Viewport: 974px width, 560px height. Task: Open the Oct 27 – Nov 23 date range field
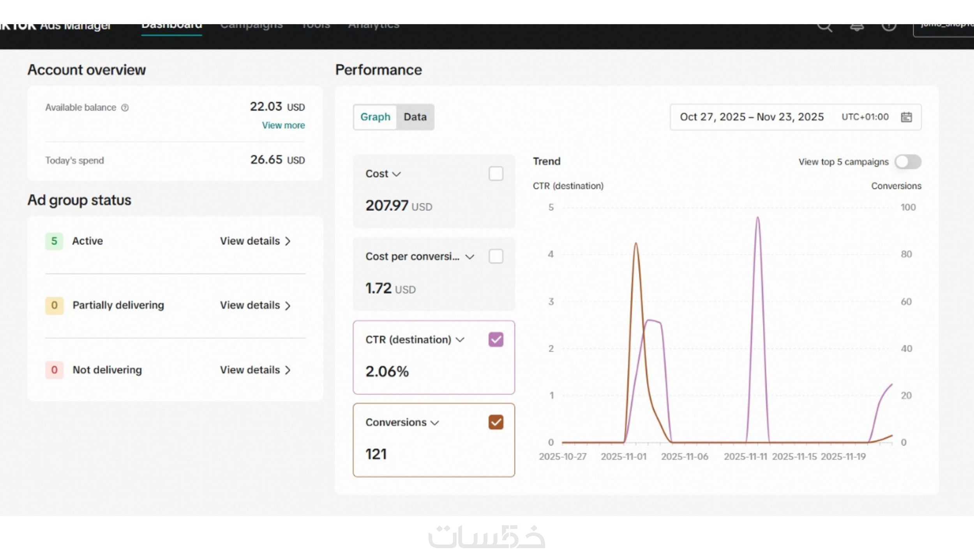[x=752, y=117]
